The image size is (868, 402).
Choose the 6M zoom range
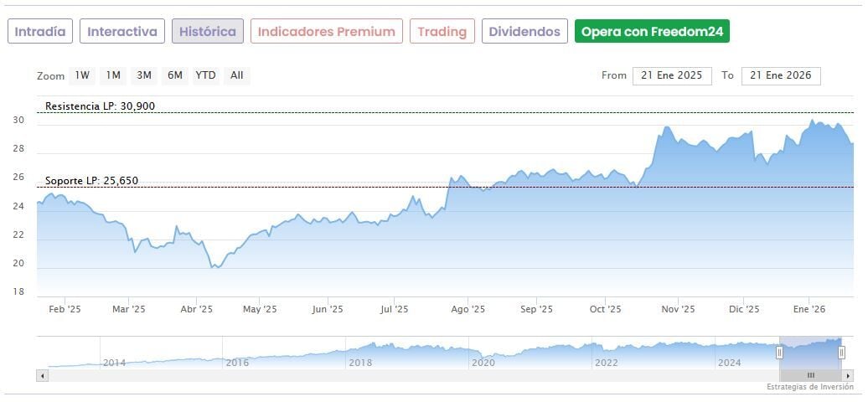[174, 75]
